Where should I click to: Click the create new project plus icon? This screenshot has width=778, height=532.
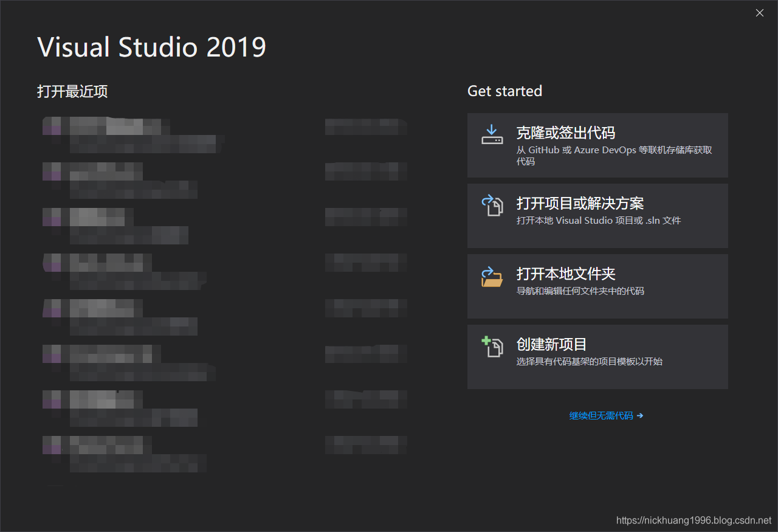point(492,347)
